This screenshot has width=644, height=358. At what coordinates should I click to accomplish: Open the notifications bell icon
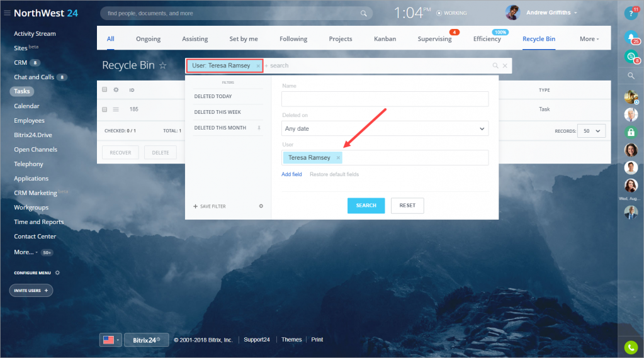click(631, 37)
